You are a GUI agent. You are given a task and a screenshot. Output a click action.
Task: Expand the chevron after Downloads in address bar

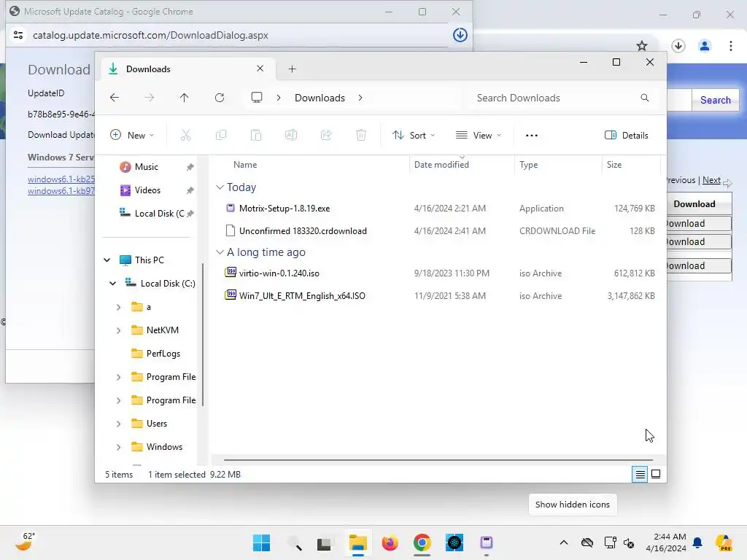click(360, 98)
